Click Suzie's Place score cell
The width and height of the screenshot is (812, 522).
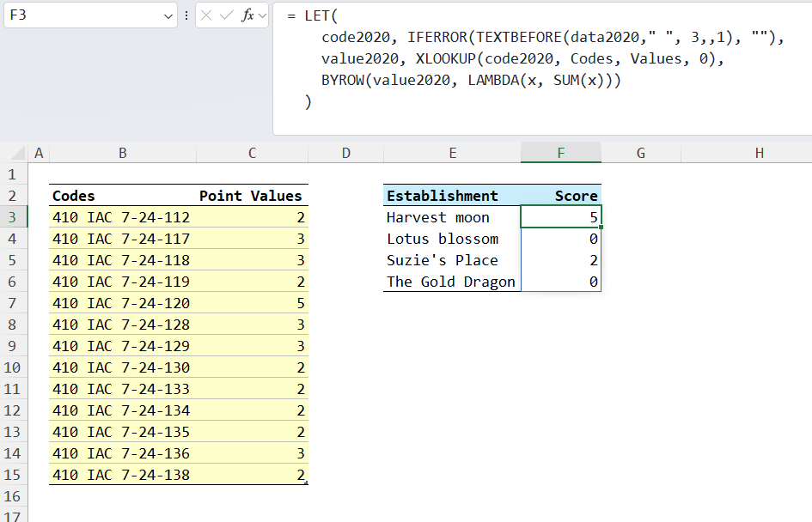560,260
